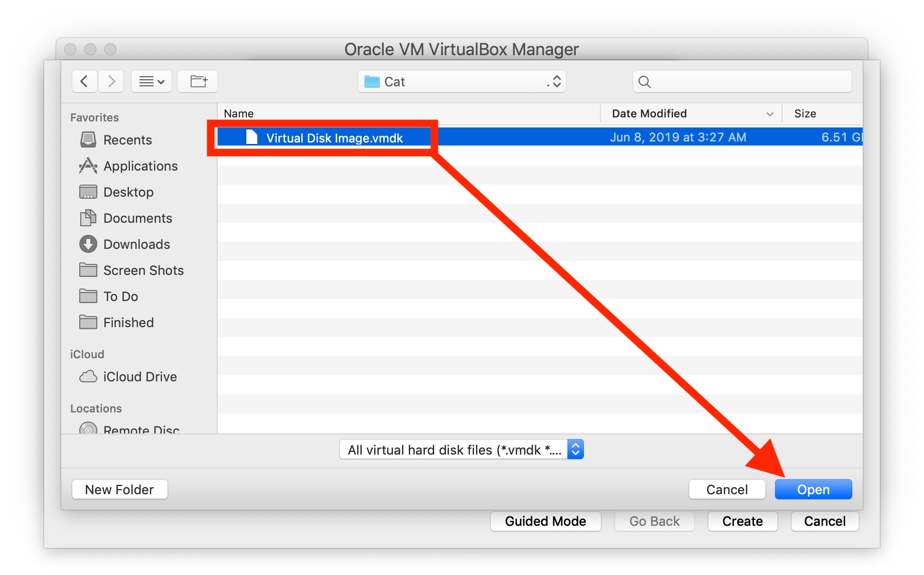Open the view options dropdown
Image resolution: width=924 pixels, height=575 pixels.
pos(151,81)
